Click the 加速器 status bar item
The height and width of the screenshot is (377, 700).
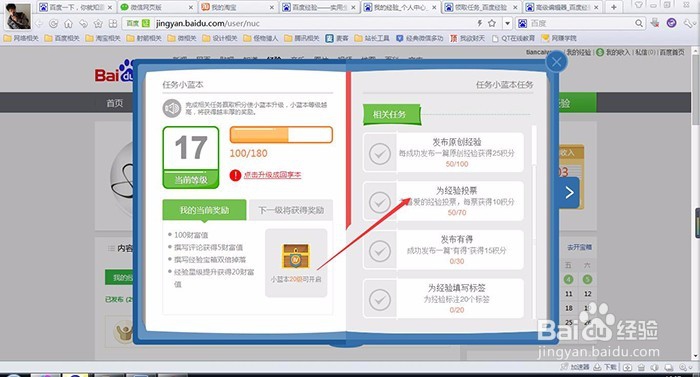(575, 367)
